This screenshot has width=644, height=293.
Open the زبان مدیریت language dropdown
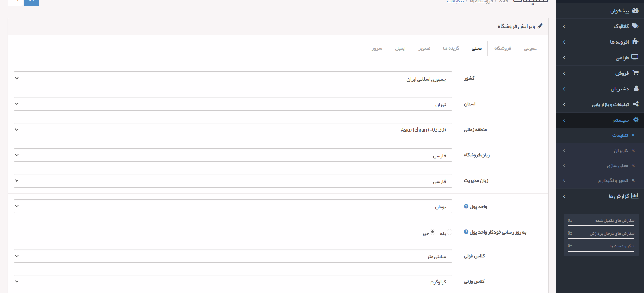coord(233,180)
